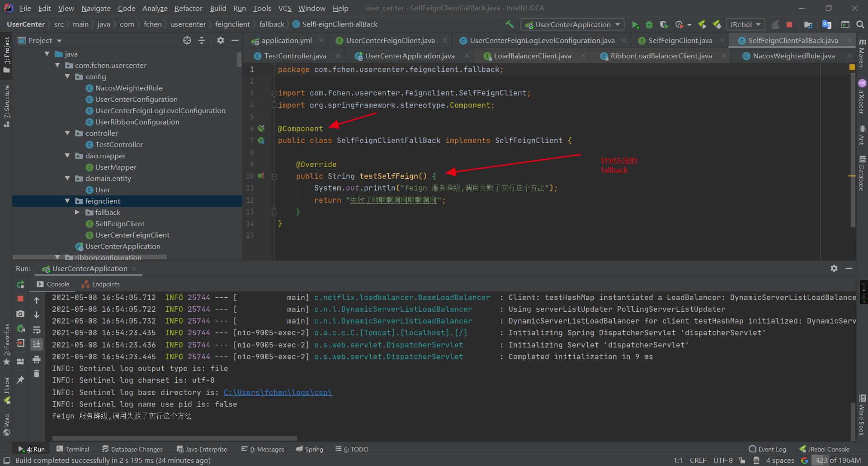Collapse all in Project panel toolbar

202,40
